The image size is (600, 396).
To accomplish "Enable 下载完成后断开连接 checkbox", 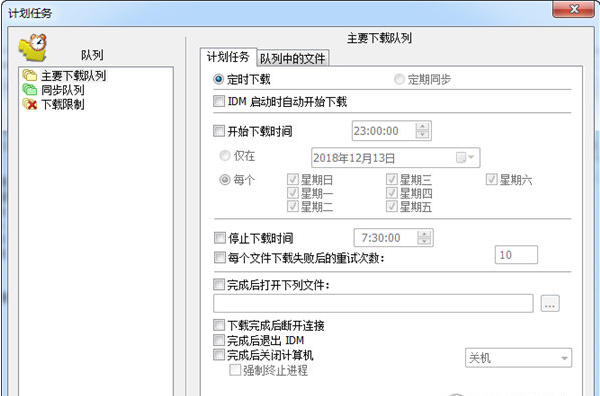I will pyautogui.click(x=219, y=325).
